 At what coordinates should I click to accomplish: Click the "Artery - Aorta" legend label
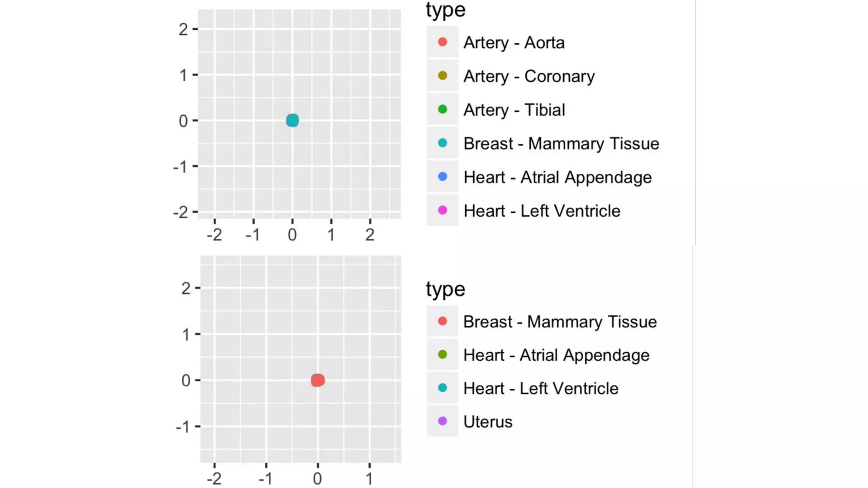pos(514,43)
